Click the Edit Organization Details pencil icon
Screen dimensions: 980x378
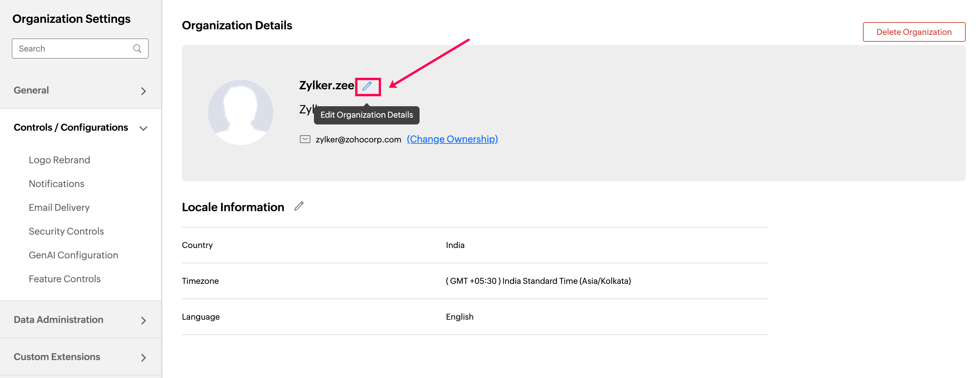[367, 86]
